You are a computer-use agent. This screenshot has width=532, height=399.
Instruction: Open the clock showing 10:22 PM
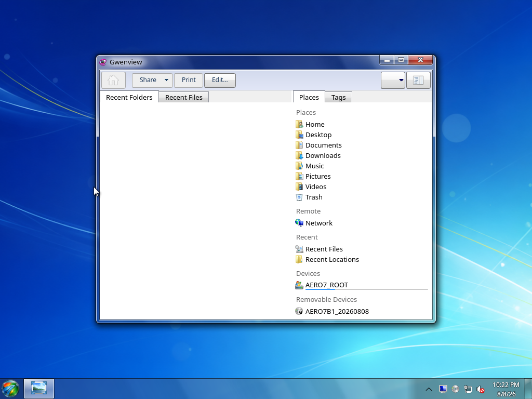[x=506, y=389]
